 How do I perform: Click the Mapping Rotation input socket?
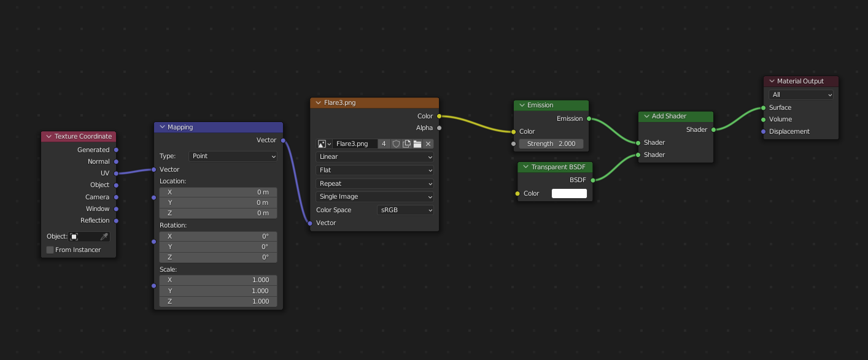tap(154, 242)
